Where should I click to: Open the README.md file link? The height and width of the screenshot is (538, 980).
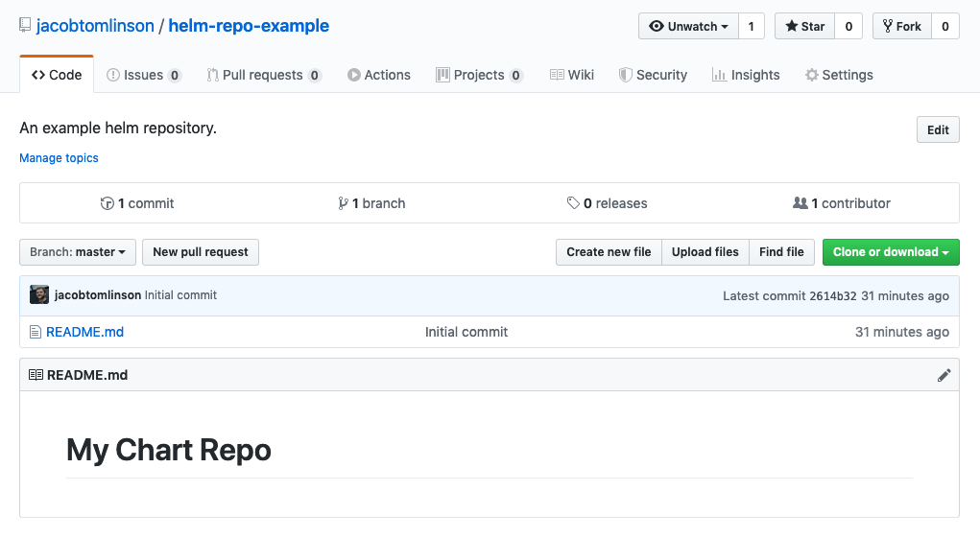[x=85, y=332]
